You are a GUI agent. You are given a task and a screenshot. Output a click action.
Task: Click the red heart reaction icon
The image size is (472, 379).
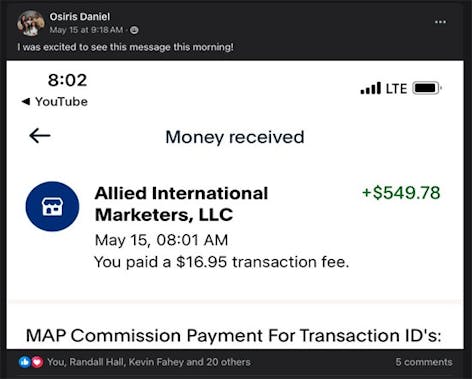(37, 362)
